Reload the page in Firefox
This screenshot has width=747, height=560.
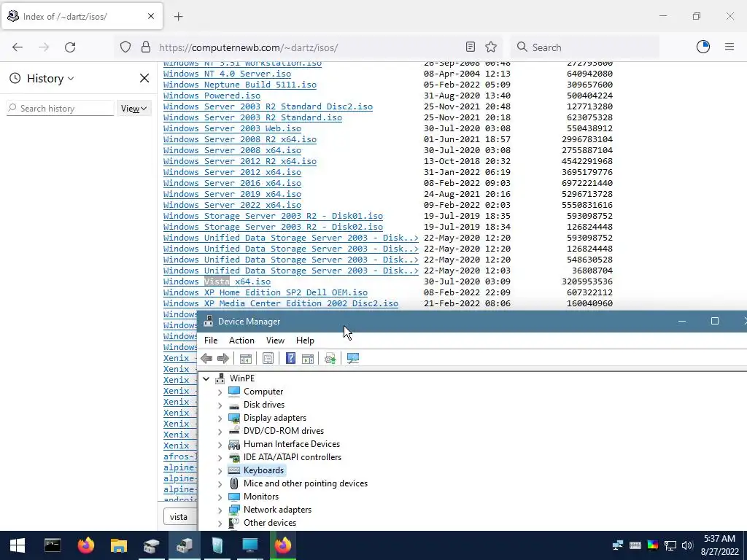[70, 47]
